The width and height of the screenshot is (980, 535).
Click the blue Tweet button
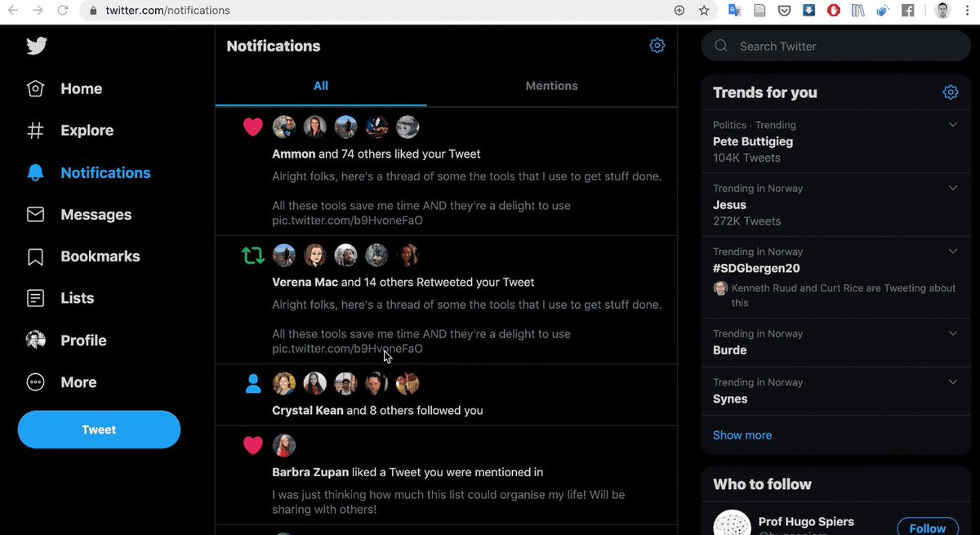(x=99, y=430)
